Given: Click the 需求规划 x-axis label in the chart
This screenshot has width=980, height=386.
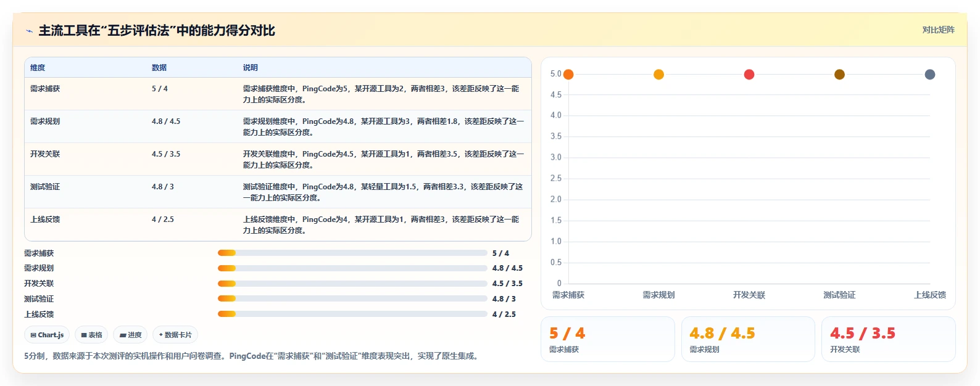Looking at the screenshot, I should 658,295.
